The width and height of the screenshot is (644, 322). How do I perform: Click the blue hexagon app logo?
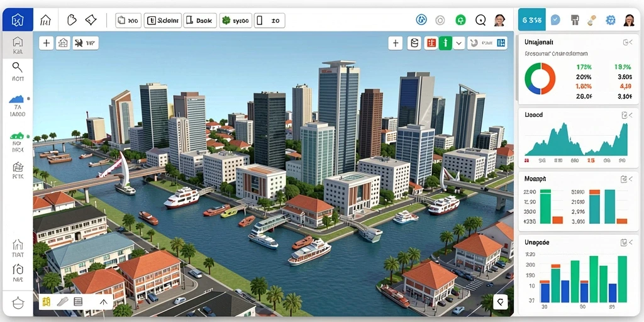[18, 19]
